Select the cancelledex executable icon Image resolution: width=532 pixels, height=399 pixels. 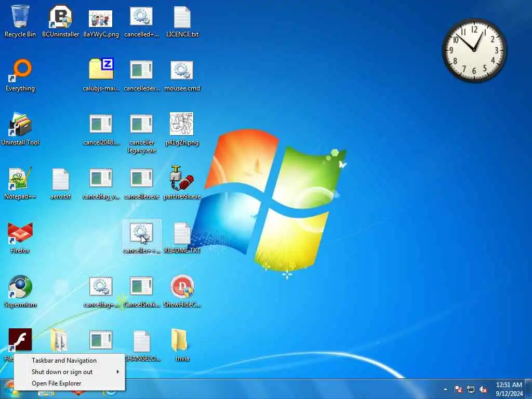(x=141, y=75)
